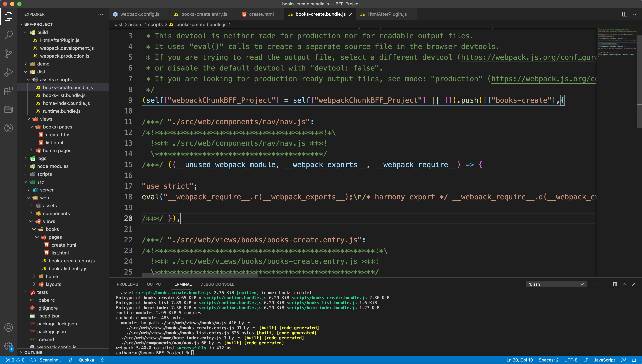
Task: Open the Search view in activity bar
Action: click(x=8, y=35)
